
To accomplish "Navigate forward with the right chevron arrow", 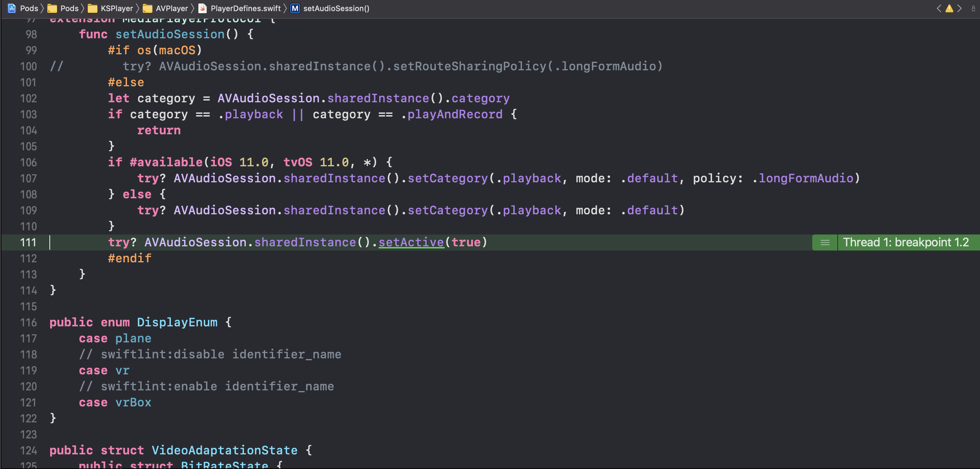I will tap(960, 8).
